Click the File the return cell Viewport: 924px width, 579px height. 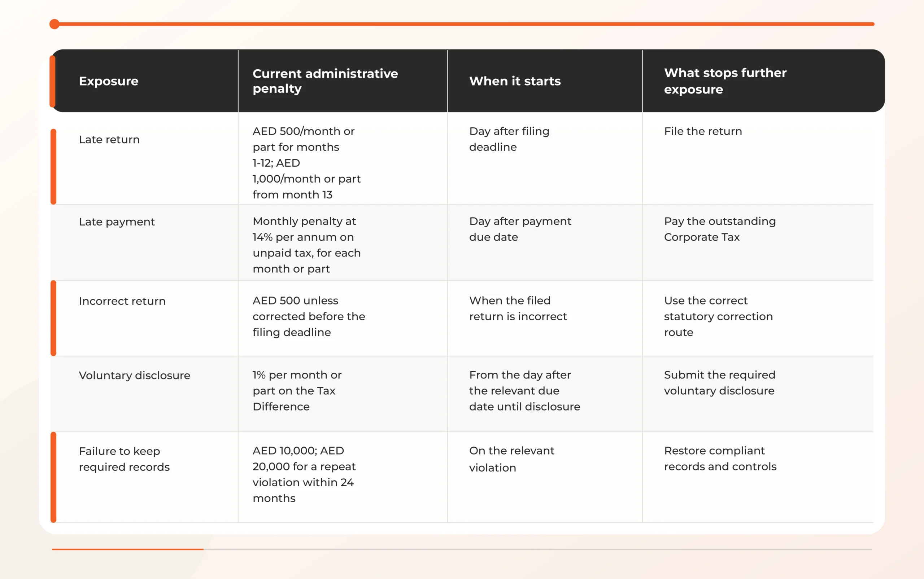click(703, 131)
